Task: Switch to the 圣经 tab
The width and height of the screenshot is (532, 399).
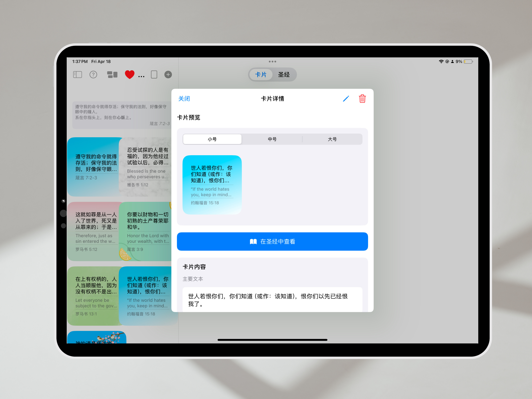Action: click(x=284, y=75)
